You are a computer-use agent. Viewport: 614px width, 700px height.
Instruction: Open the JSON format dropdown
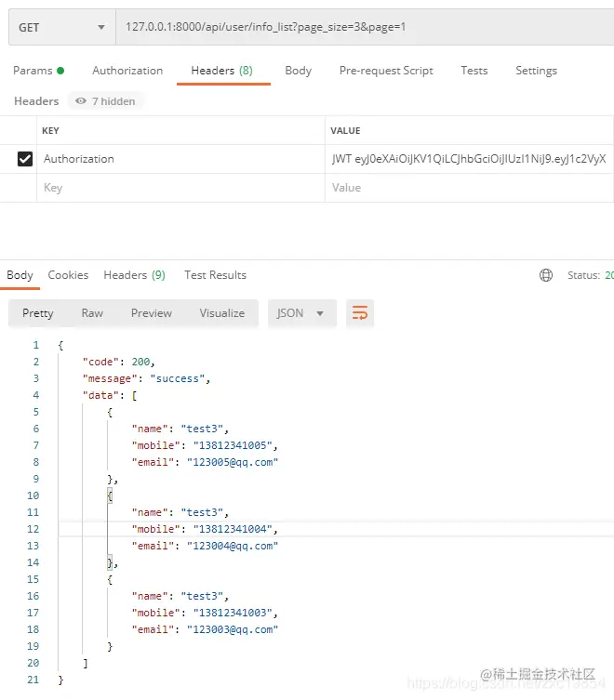tap(300, 313)
